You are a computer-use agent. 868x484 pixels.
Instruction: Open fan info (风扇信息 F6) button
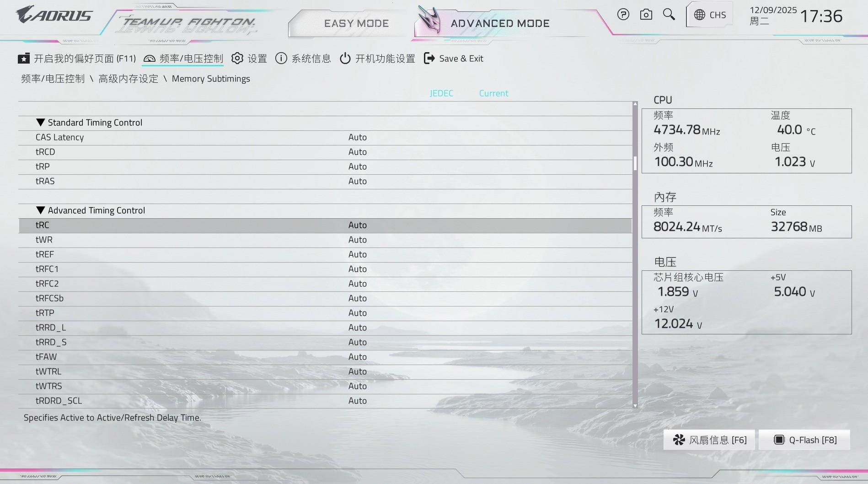[x=709, y=440]
